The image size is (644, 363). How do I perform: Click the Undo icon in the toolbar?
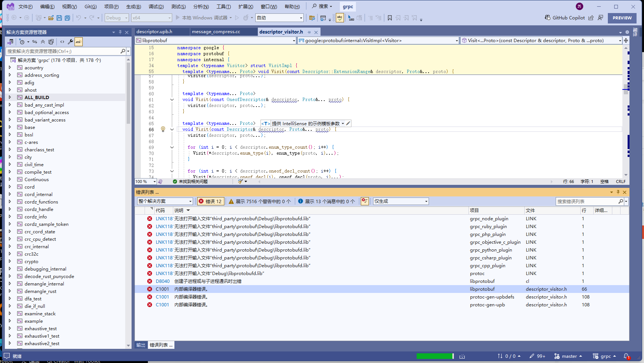pos(79,18)
